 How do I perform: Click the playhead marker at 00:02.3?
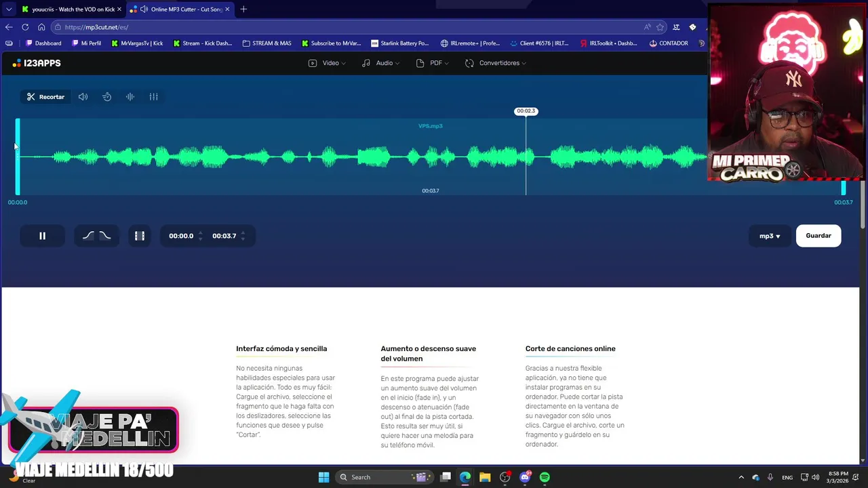point(526,111)
